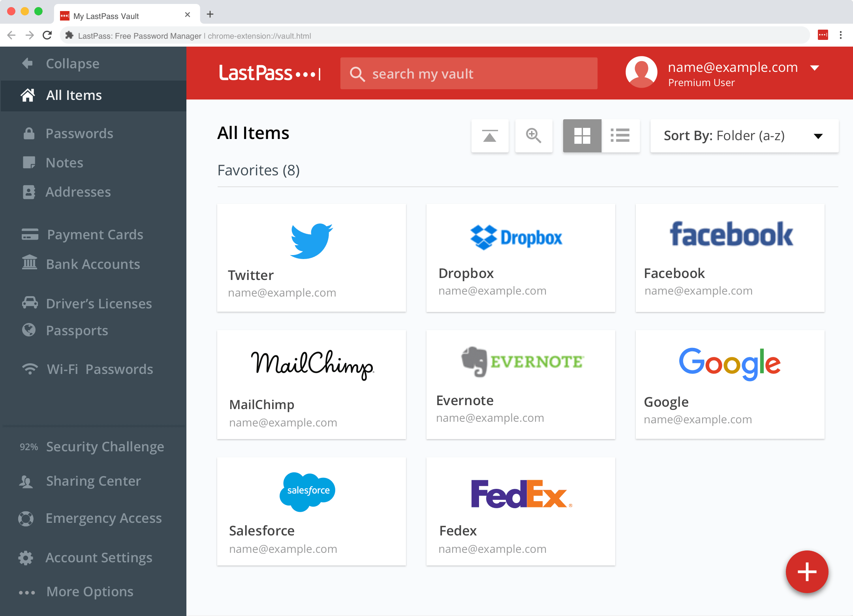This screenshot has height=616, width=853.
Task: Switch to list view layout
Action: pyautogui.click(x=620, y=135)
